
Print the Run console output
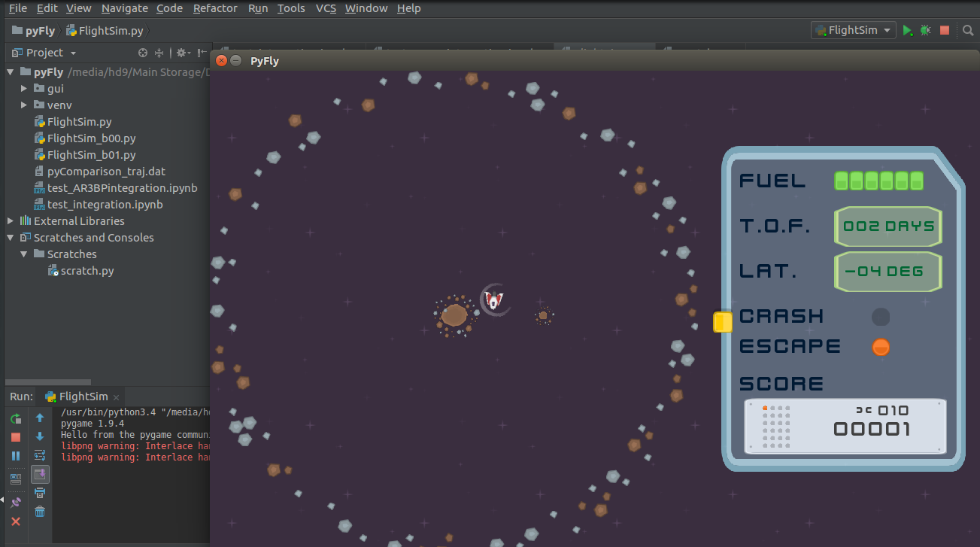click(40, 493)
